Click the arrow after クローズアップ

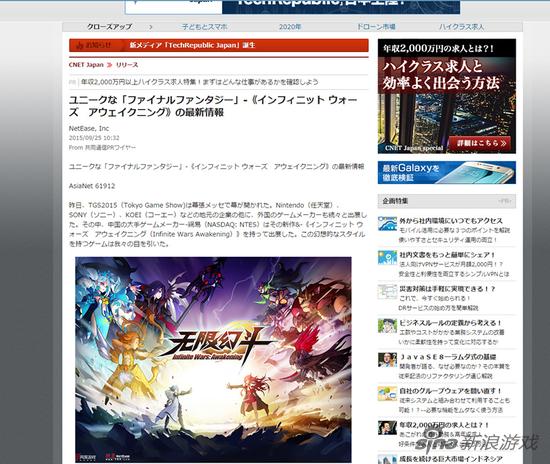pos(151,27)
